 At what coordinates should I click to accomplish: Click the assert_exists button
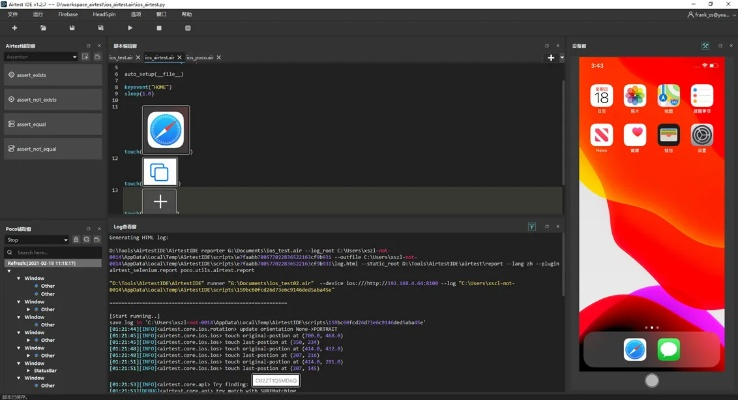[x=52, y=74]
